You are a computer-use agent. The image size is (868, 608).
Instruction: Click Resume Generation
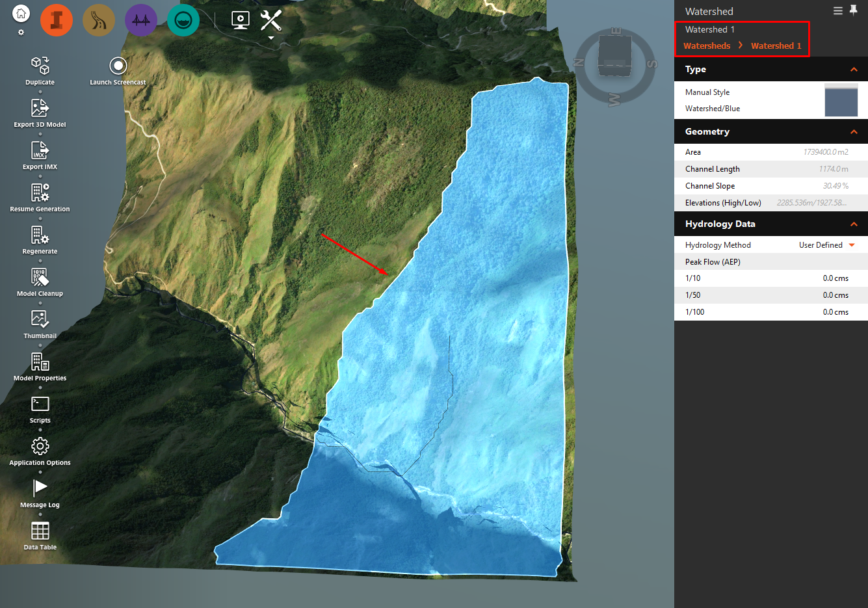[x=40, y=197]
